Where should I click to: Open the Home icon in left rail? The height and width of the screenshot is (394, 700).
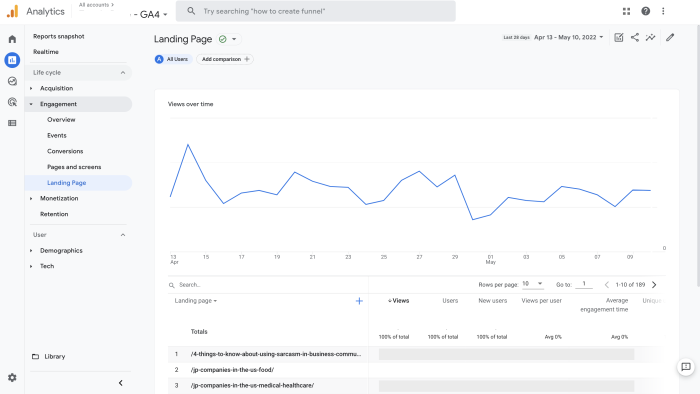pyautogui.click(x=12, y=39)
